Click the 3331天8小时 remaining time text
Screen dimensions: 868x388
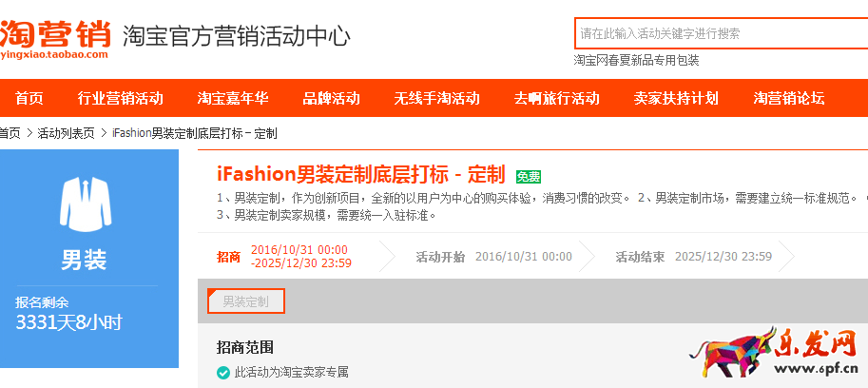68,322
